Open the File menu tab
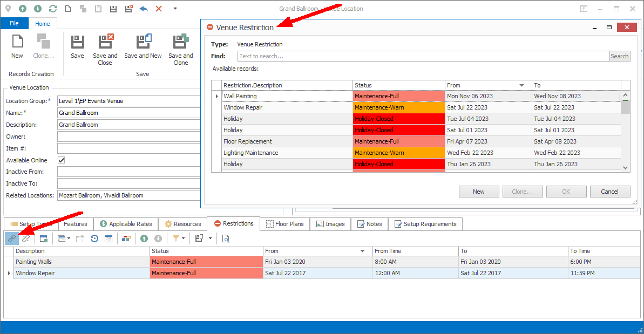 tap(15, 23)
